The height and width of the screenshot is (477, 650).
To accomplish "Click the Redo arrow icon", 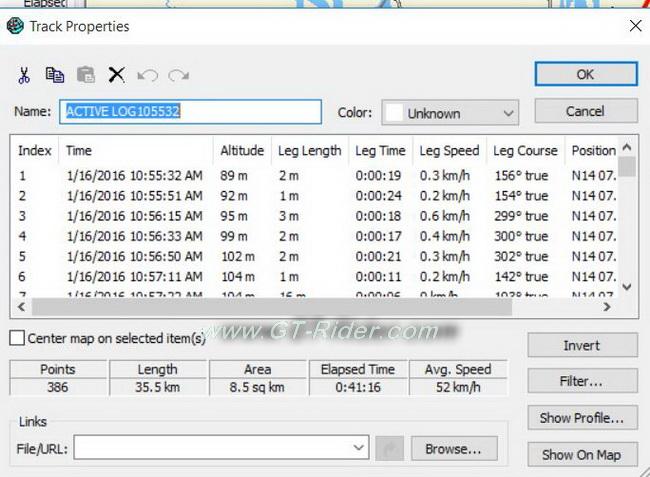I will click(178, 75).
